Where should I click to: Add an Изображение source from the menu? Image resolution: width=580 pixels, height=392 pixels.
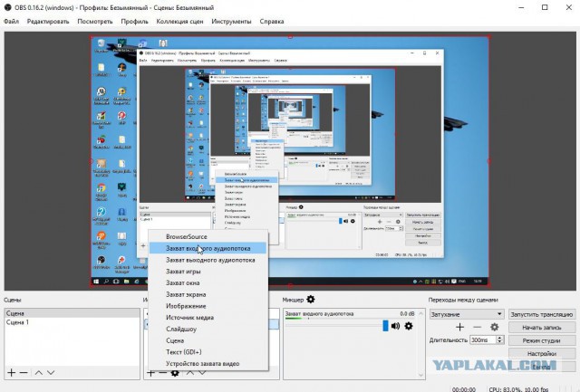(208, 306)
